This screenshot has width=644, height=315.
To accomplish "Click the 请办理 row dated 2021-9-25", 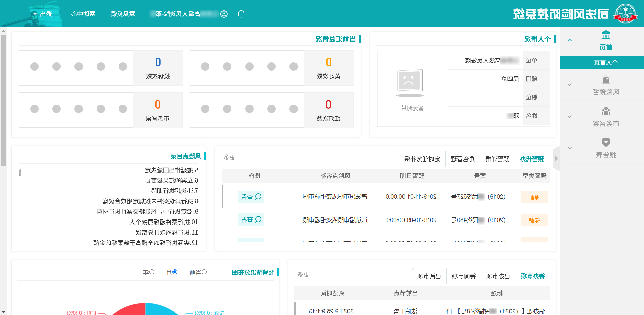I will 422,311.
